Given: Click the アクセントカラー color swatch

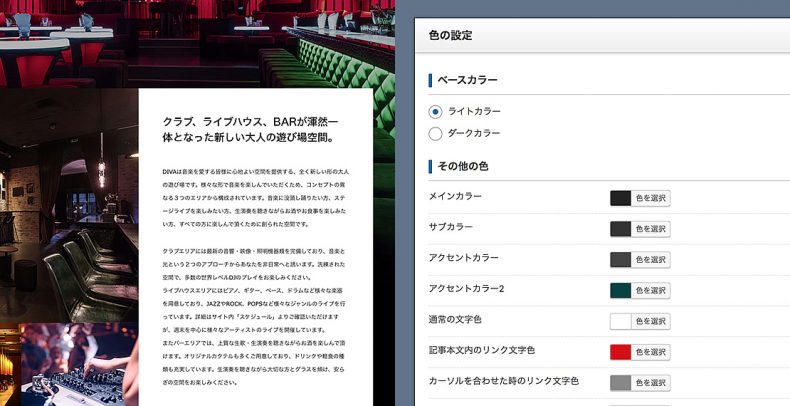Looking at the screenshot, I should coord(620,260).
